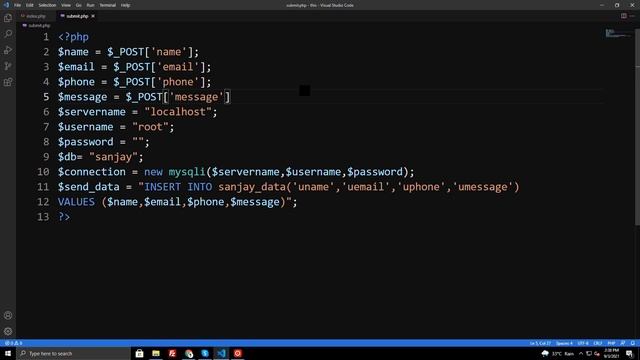640x360 pixels.
Task: Close the submit.php tab
Action: tap(93, 16)
